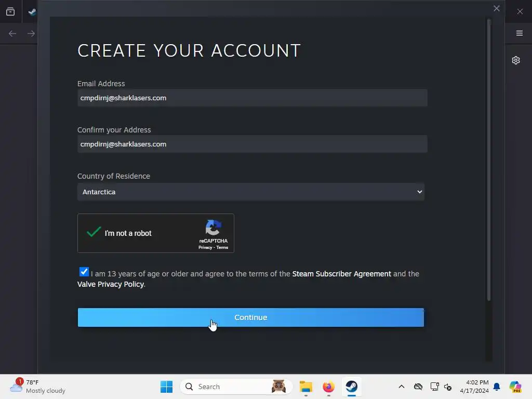Click the Steam taskbar icon
This screenshot has height=399, width=532.
click(x=352, y=387)
